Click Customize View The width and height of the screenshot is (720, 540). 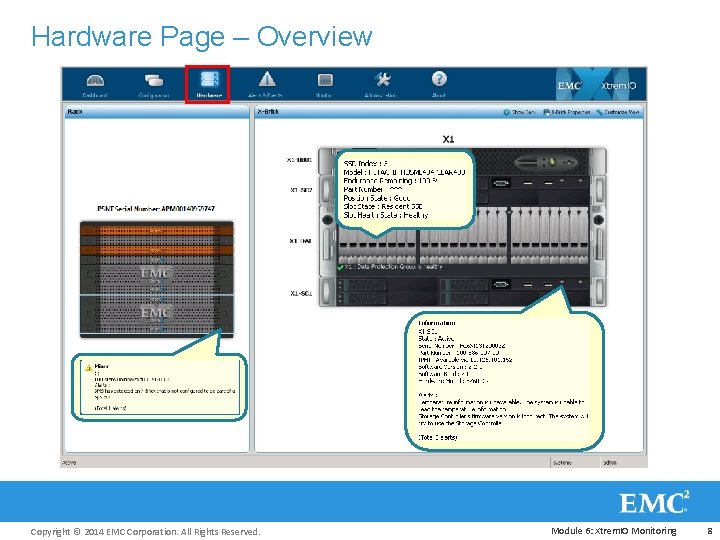tap(618, 112)
